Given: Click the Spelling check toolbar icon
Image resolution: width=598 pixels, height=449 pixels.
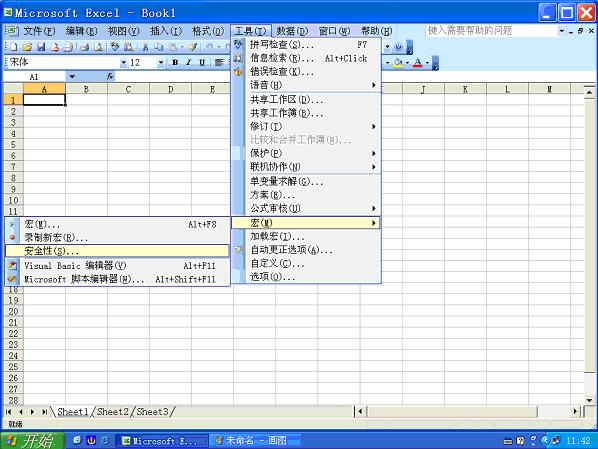Looking at the screenshot, I should tap(115, 47).
